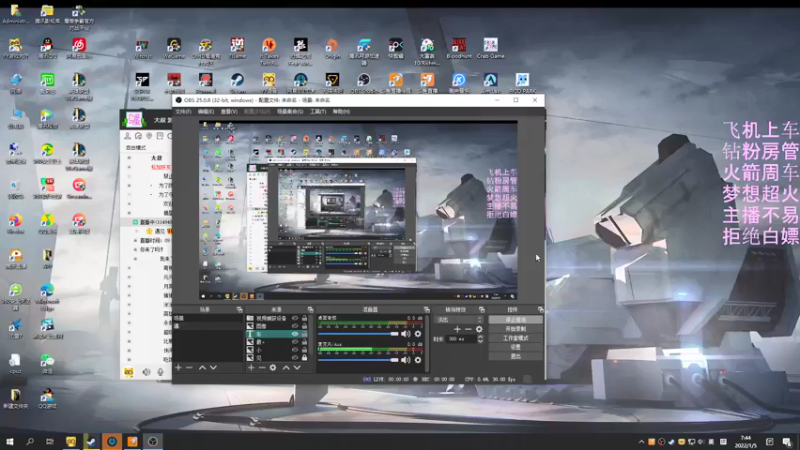Screen dimensions: 800x450
Task: Move the scene up in the Scenes panel
Action: (x=202, y=367)
